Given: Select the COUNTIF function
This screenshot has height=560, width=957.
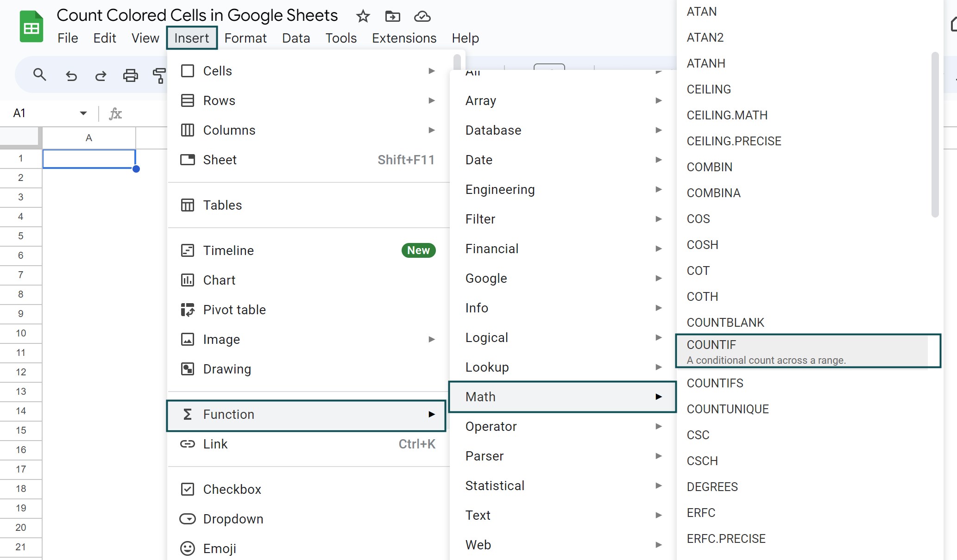Looking at the screenshot, I should 808,351.
